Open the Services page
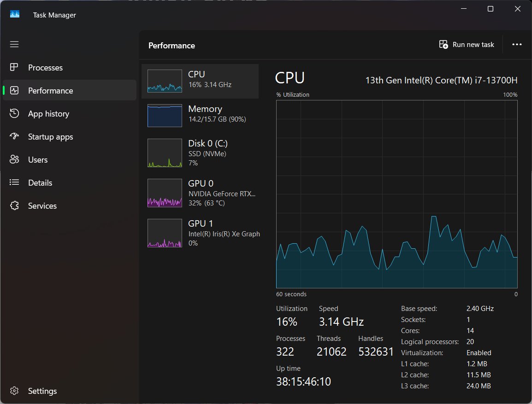 coord(42,206)
